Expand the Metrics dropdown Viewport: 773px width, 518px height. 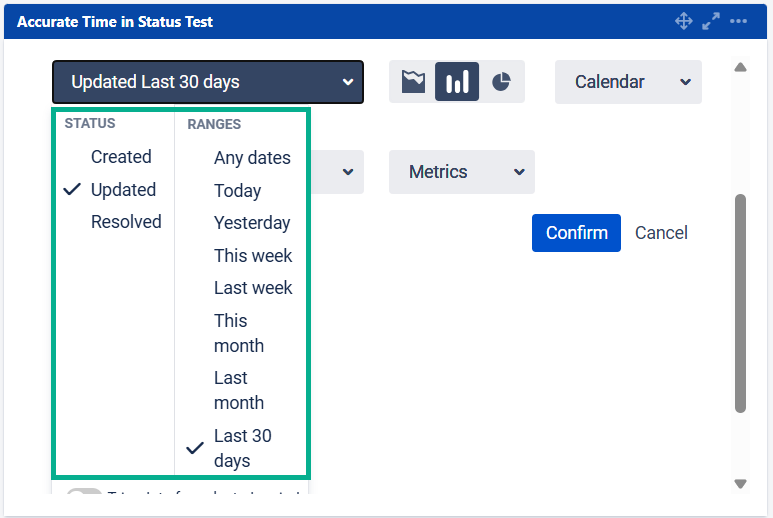pos(461,172)
